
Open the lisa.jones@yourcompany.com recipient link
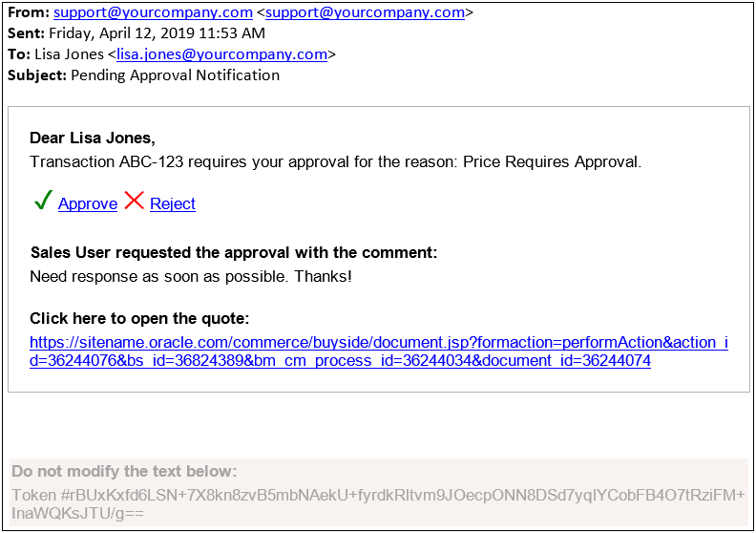pyautogui.click(x=221, y=54)
